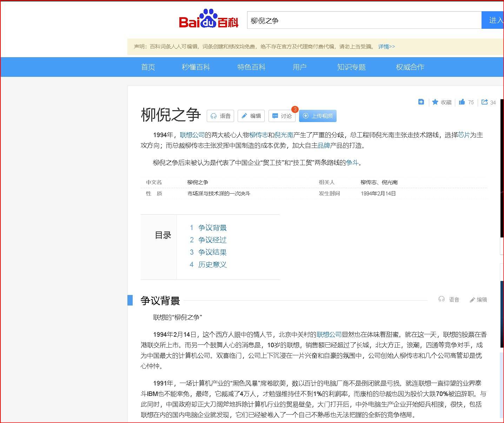Viewport: 504px width, 423px height.
Task: Click the Baidu Baike logo
Action: (208, 19)
